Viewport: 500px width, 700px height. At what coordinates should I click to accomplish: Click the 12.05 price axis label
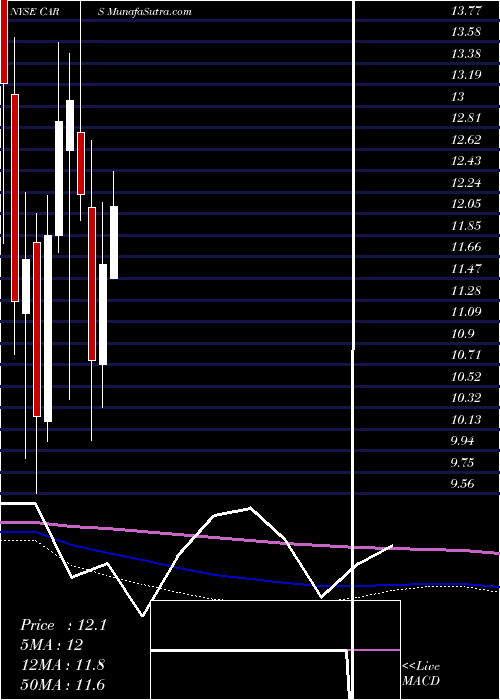[467, 204]
